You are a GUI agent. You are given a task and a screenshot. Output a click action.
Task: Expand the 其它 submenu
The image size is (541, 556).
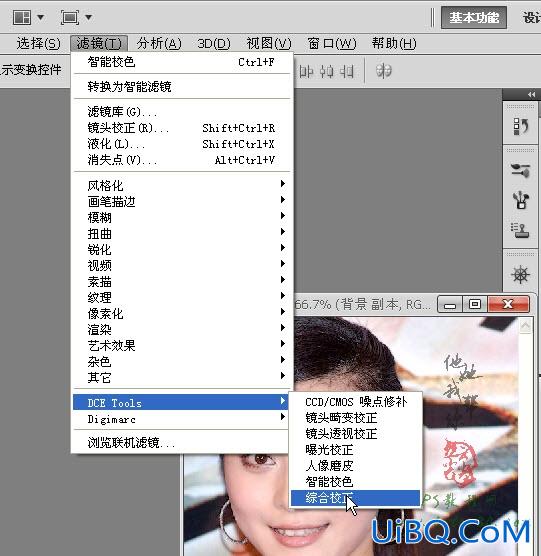(182, 377)
